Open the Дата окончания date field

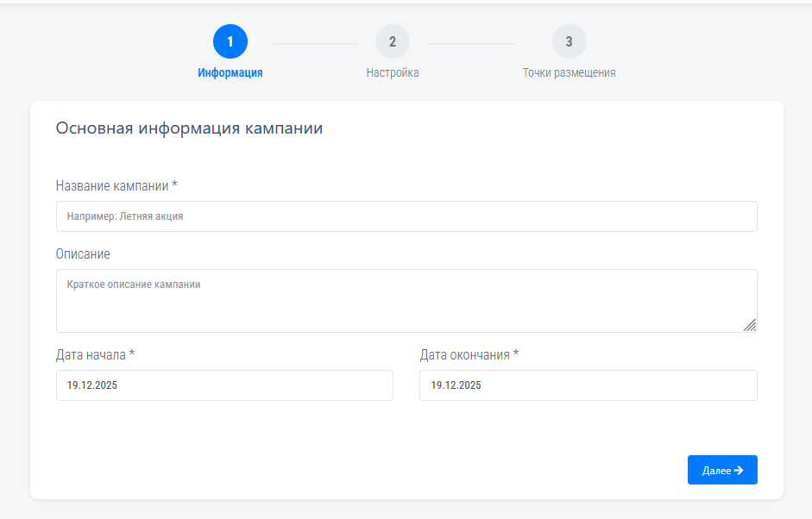pyautogui.click(x=588, y=385)
